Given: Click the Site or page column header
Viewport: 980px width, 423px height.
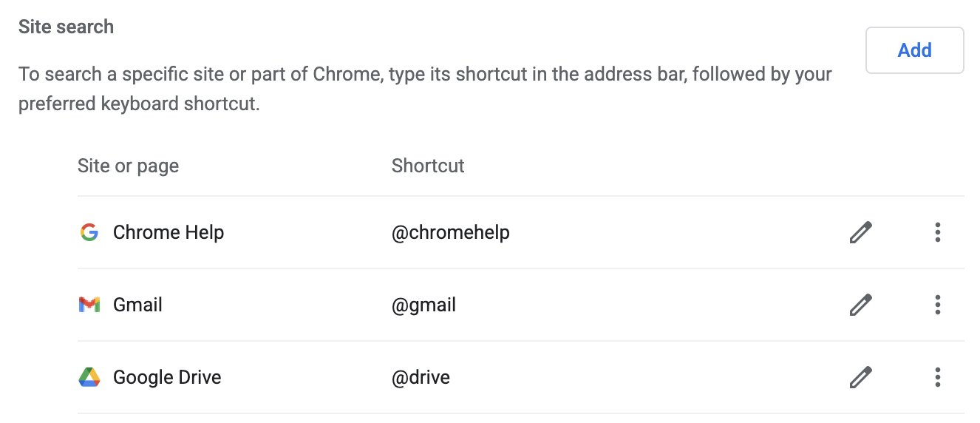Looking at the screenshot, I should [128, 166].
